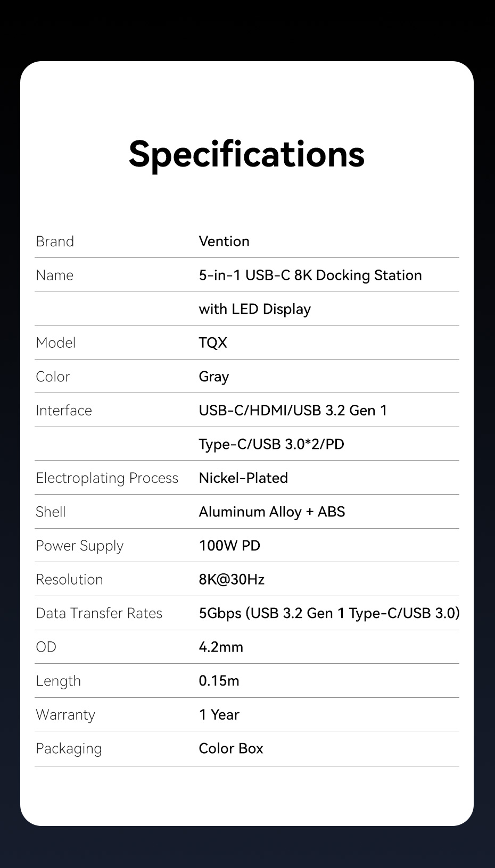Click the USB-C/HDMI/USB 3.2 Gen 1 text
This screenshot has width=495, height=868.
click(293, 411)
